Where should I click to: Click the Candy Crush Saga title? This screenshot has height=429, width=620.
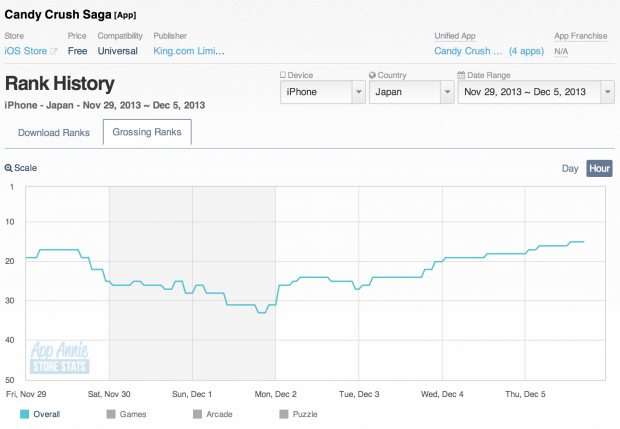pyautogui.click(x=58, y=15)
